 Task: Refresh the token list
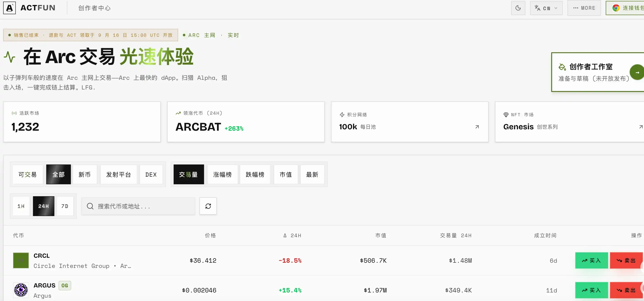[x=208, y=206]
